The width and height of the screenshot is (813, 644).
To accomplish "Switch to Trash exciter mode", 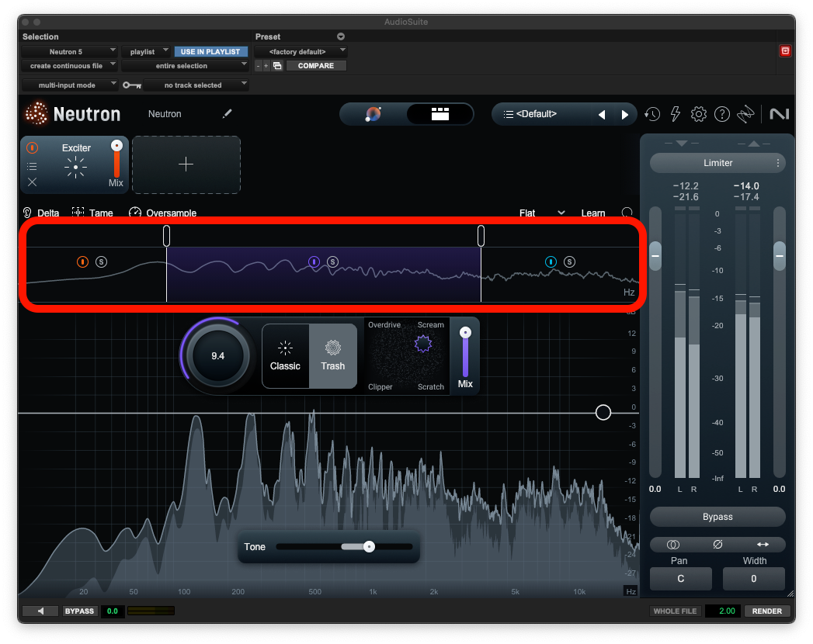I will pos(332,356).
